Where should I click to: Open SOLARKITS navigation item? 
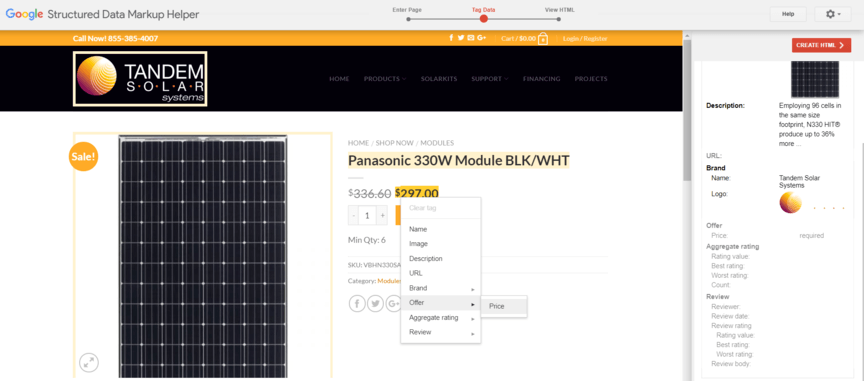tap(439, 79)
